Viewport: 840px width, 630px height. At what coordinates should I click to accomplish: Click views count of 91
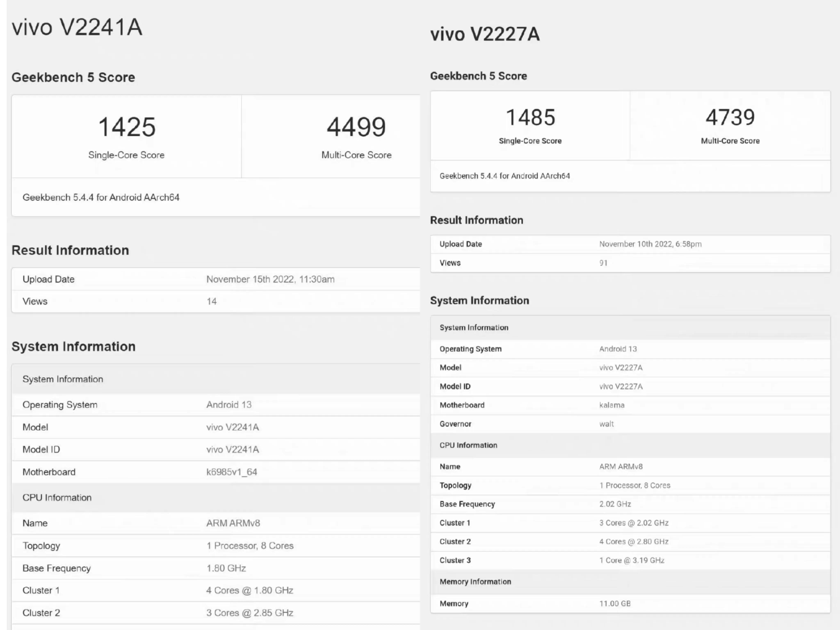point(603,263)
